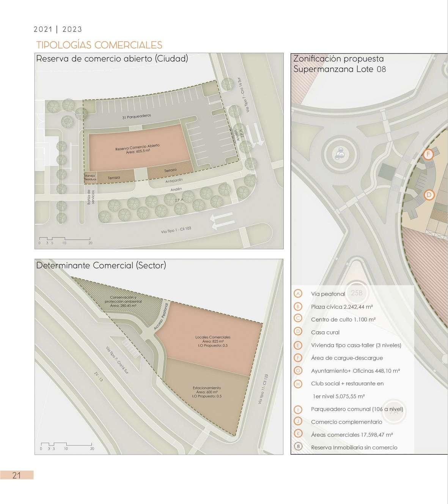448x504 pixels.
Task: Click legend circle F beside Área de cargue-descargue
Action: (x=298, y=358)
